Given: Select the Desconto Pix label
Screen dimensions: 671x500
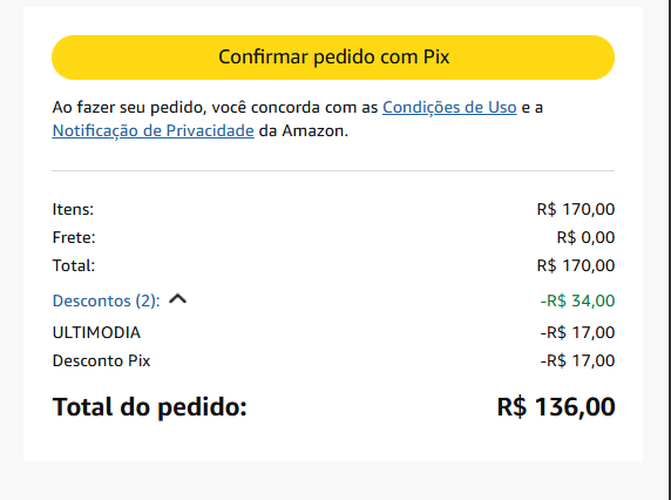Looking at the screenshot, I should 101,360.
